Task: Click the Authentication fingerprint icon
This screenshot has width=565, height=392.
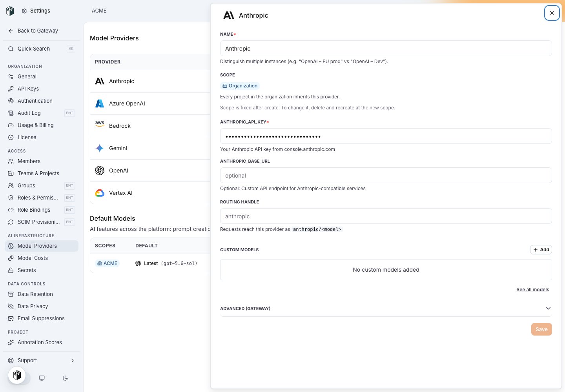Action: coord(11,101)
